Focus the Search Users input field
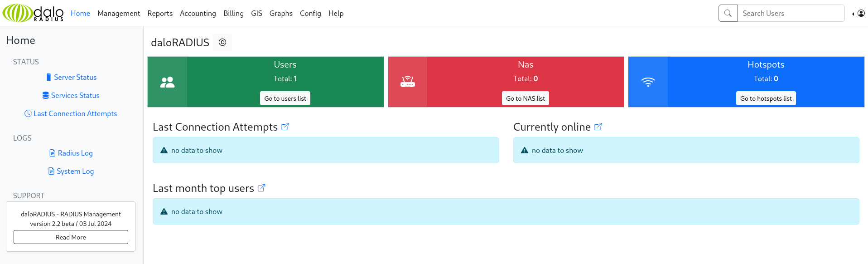Screen dimensions: 868x264 (x=791, y=13)
